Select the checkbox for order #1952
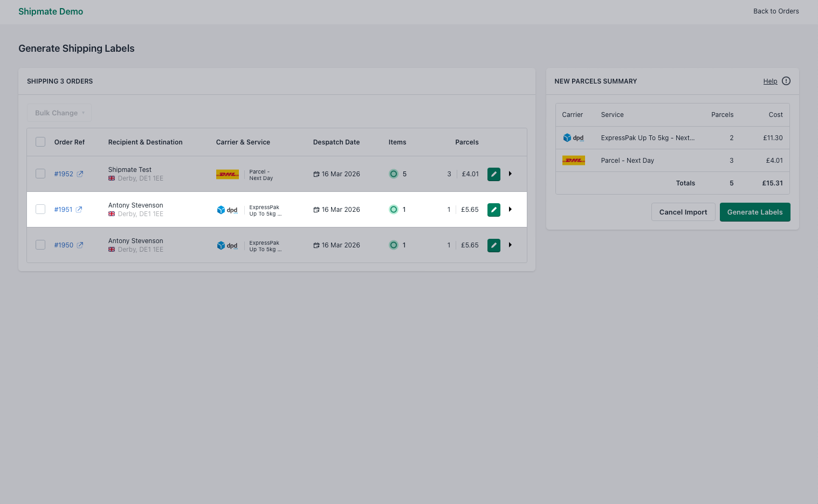Viewport: 818px width, 504px height. tap(40, 174)
